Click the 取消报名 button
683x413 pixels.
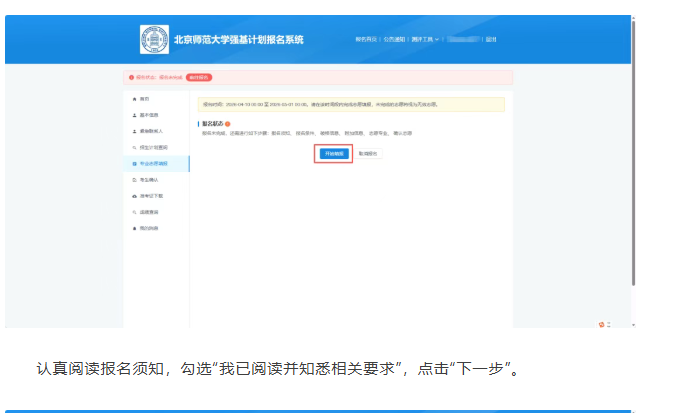(369, 154)
